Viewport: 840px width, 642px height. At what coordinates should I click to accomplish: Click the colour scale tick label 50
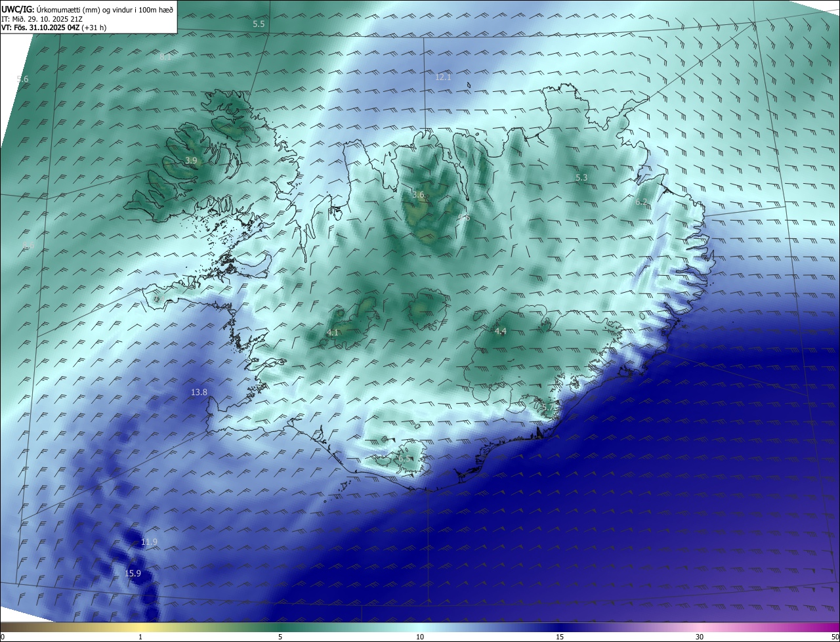pos(835,637)
